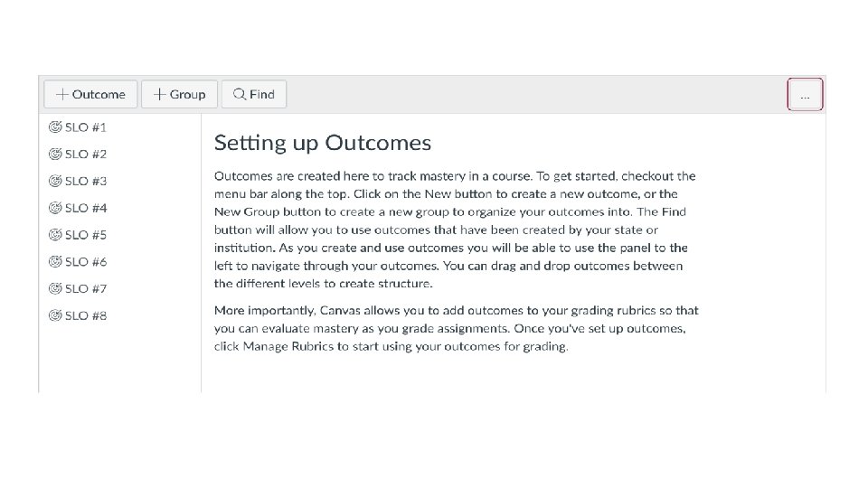The height and width of the screenshot is (488, 868).
Task: Select the SLO #4 label
Action: pyautogui.click(x=86, y=208)
